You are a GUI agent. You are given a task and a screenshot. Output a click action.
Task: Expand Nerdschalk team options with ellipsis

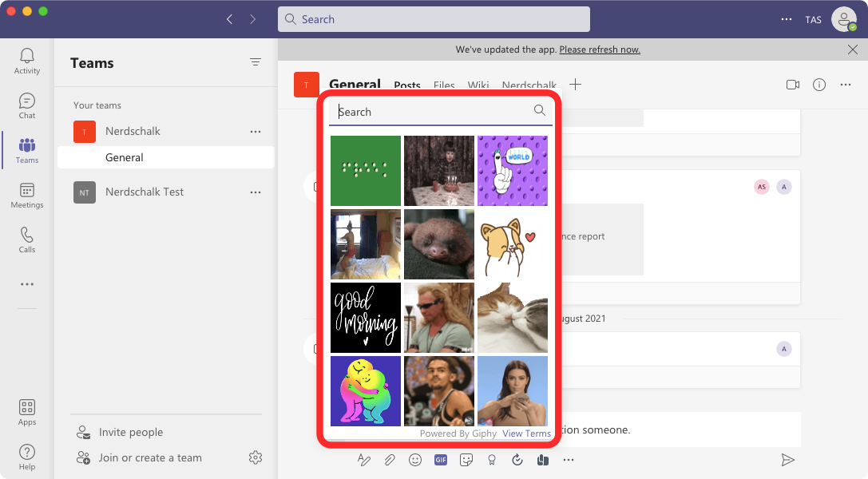[x=256, y=131]
